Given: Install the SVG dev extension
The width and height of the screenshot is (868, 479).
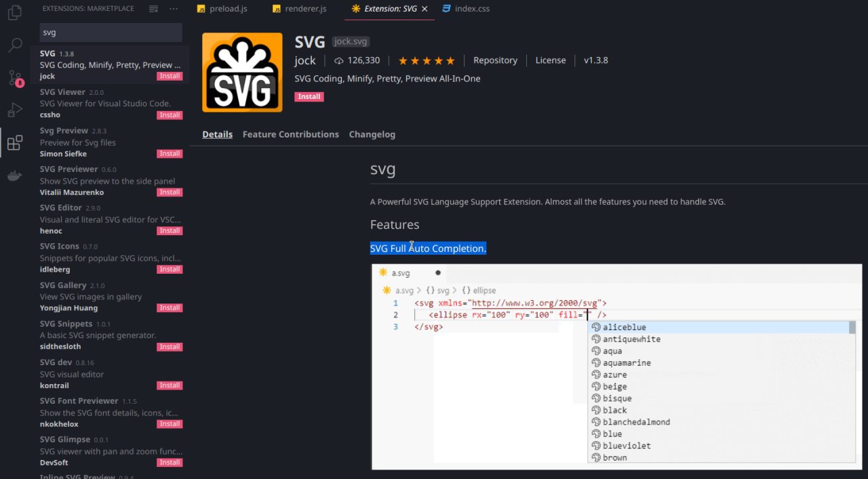Looking at the screenshot, I should point(170,385).
